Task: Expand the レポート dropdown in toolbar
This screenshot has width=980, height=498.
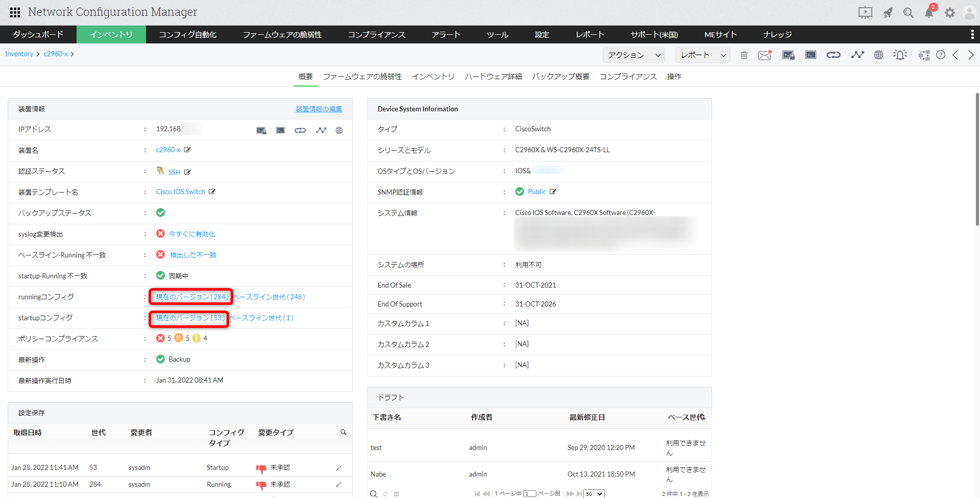Action: tap(702, 55)
